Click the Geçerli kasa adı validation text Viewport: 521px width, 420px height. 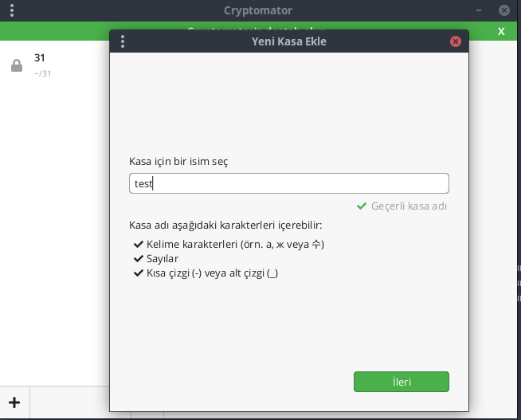pos(409,206)
